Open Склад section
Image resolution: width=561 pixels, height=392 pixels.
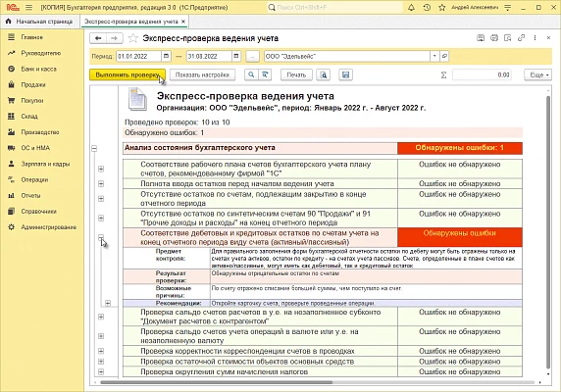(29, 117)
